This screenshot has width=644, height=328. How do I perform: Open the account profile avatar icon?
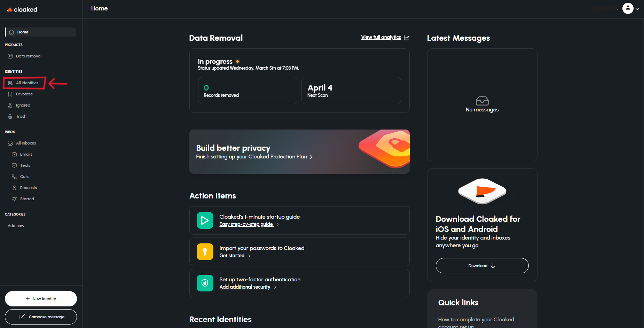628,8
